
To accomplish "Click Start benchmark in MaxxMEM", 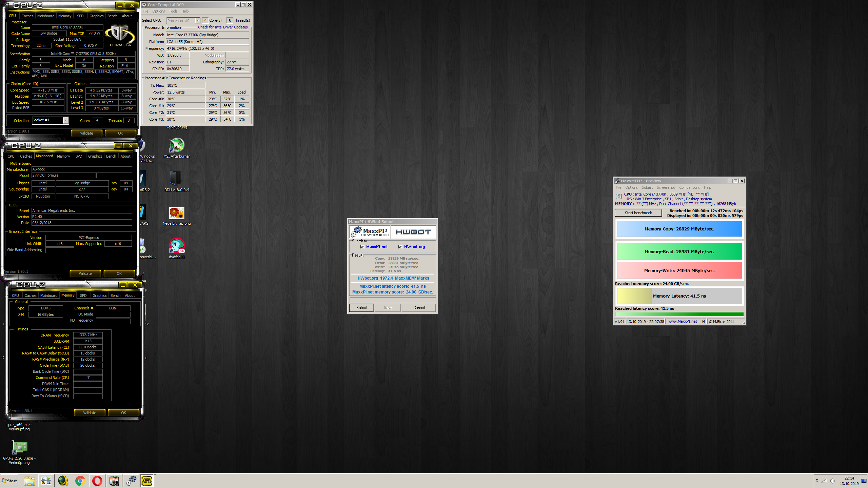I will (638, 213).
